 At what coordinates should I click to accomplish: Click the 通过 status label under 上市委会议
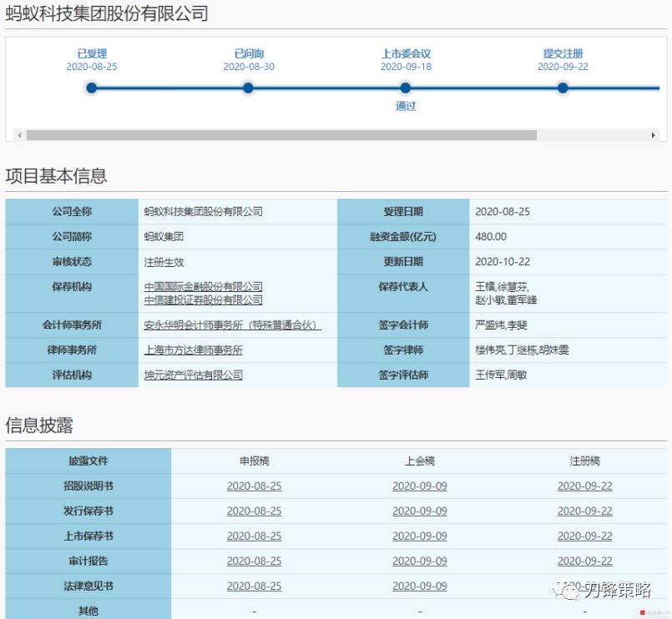click(x=406, y=107)
